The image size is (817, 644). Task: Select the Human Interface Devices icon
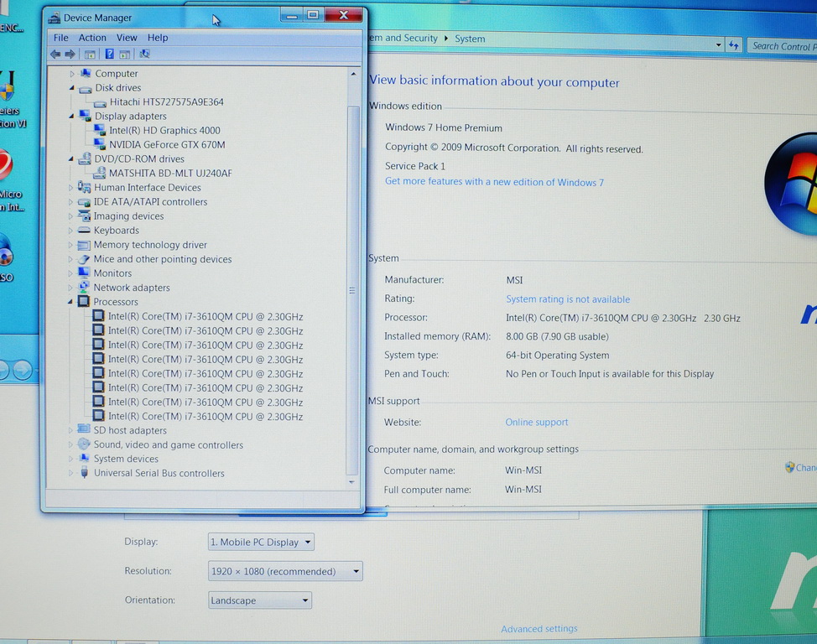[85, 187]
